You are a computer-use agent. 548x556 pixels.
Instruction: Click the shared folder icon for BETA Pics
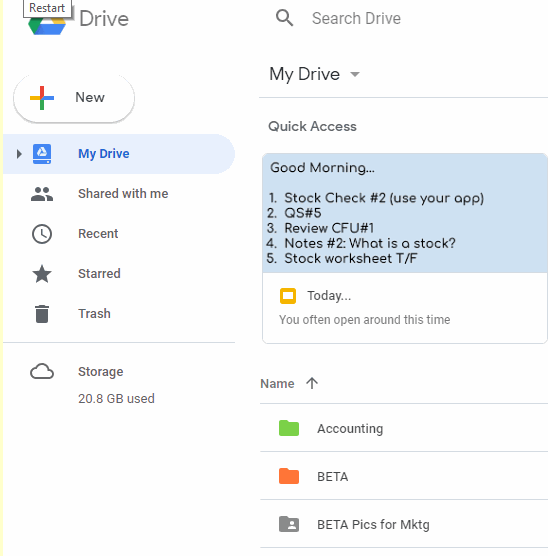click(289, 524)
